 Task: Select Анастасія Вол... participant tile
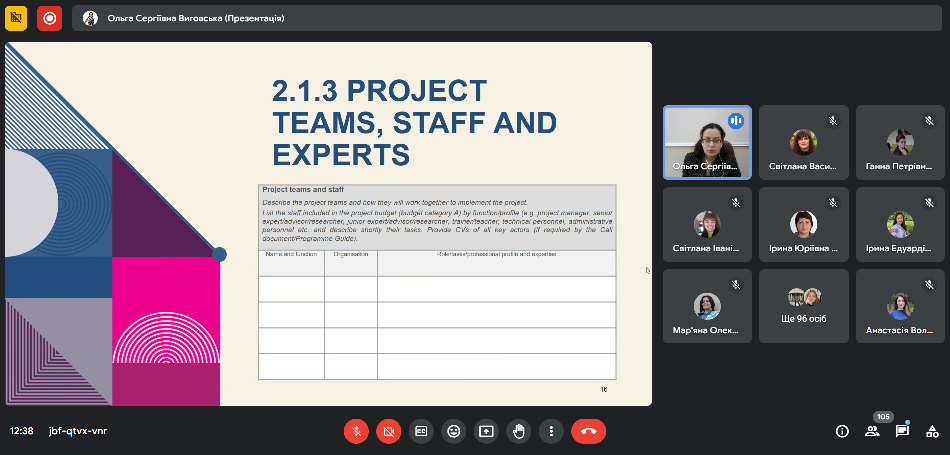click(900, 306)
